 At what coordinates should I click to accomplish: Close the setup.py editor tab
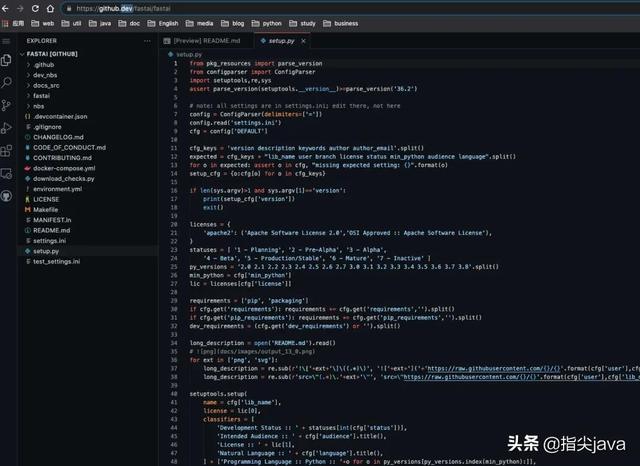(x=303, y=41)
